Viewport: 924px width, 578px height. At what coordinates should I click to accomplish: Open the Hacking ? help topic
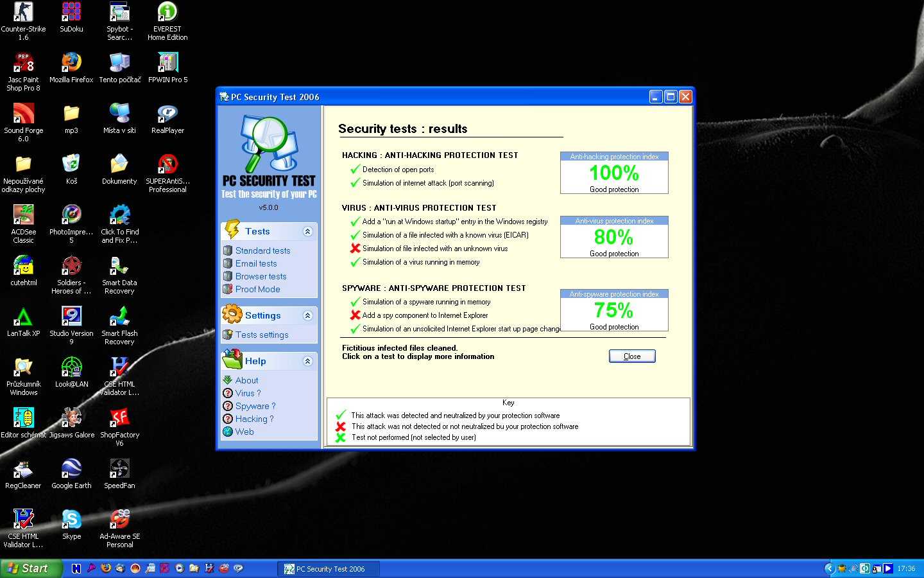(x=254, y=419)
